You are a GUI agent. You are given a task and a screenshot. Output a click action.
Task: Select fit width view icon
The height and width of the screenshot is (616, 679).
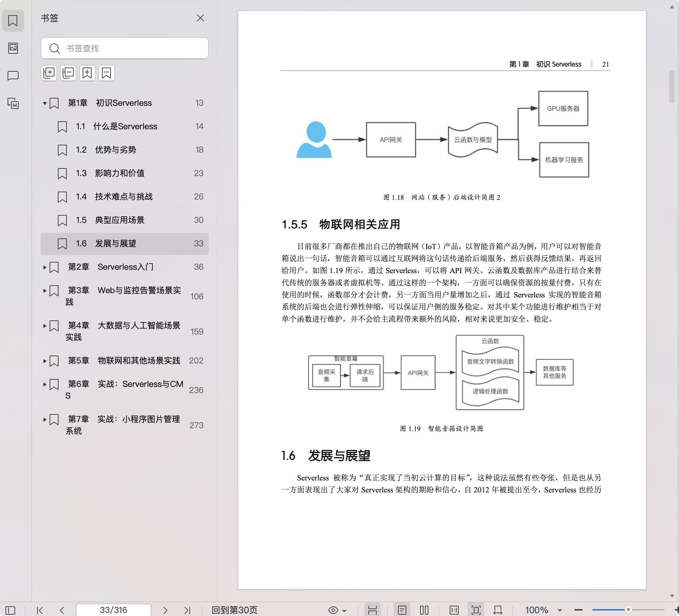coord(498,610)
